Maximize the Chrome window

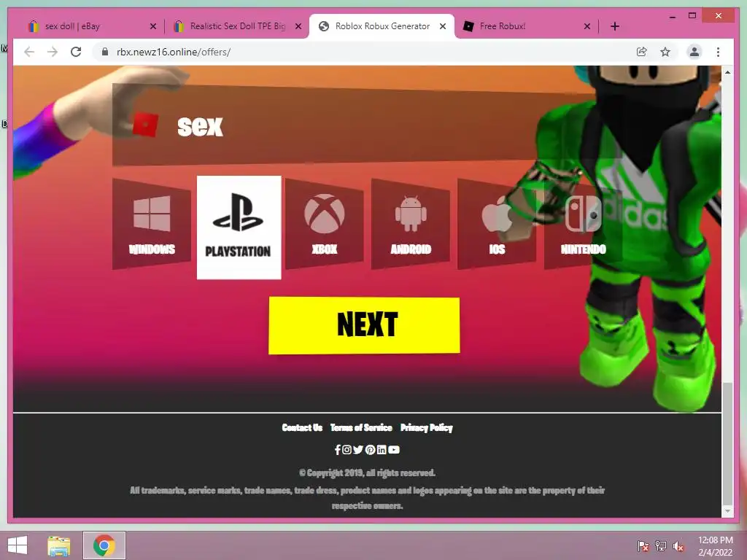[692, 16]
